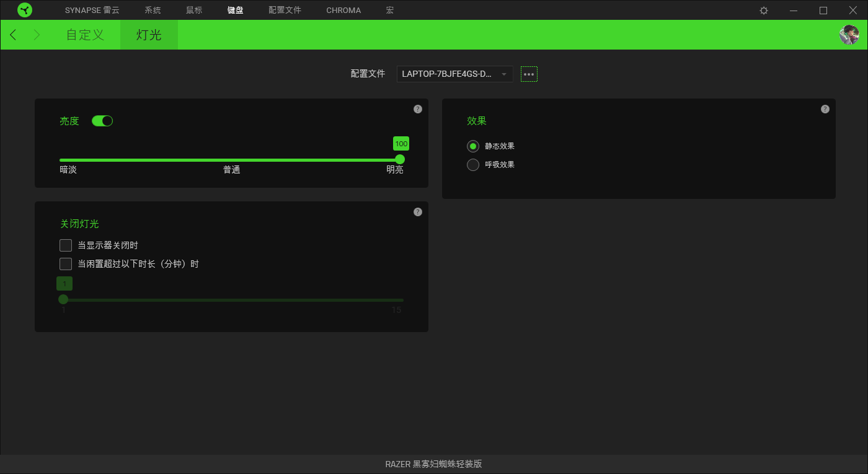Click help icon in effects panel
Viewport: 868px width, 474px height.
[825, 109]
